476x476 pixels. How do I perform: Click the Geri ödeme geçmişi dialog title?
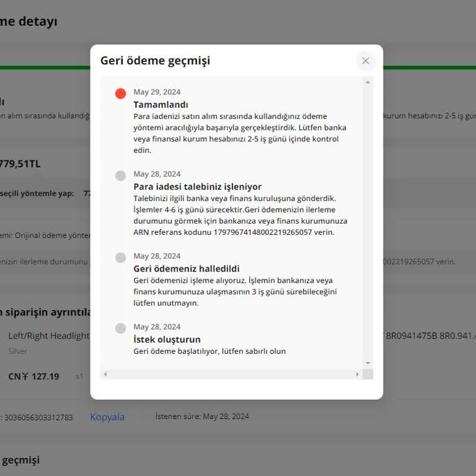pos(155,61)
